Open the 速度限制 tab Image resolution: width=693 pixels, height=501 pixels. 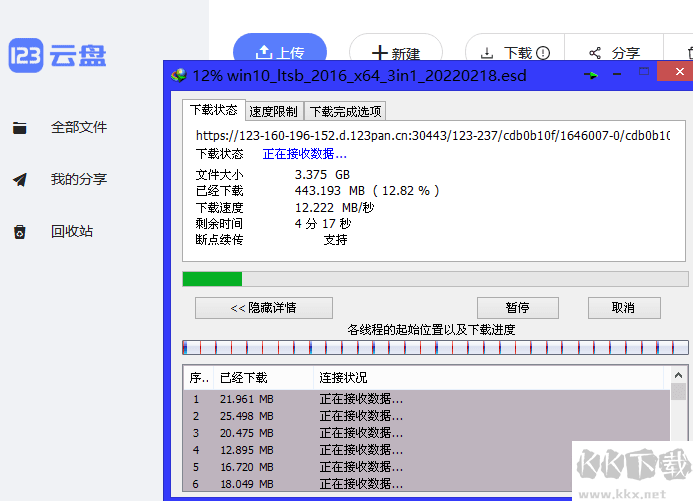(275, 111)
